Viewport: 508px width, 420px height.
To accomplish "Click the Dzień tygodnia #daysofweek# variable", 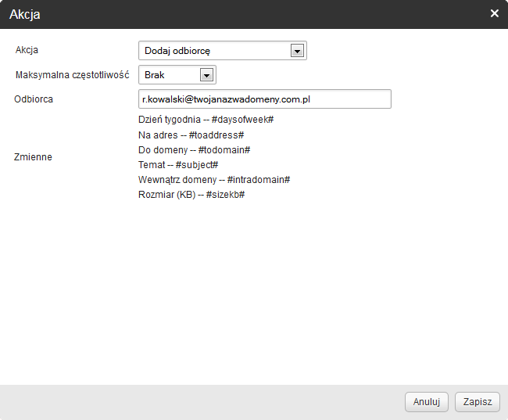I will point(206,120).
